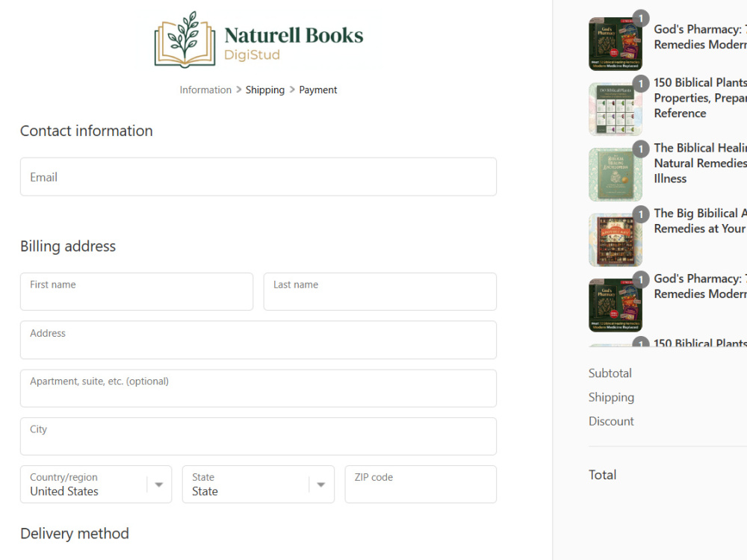The width and height of the screenshot is (747, 560).
Task: Open the State dropdown
Action: (258, 485)
